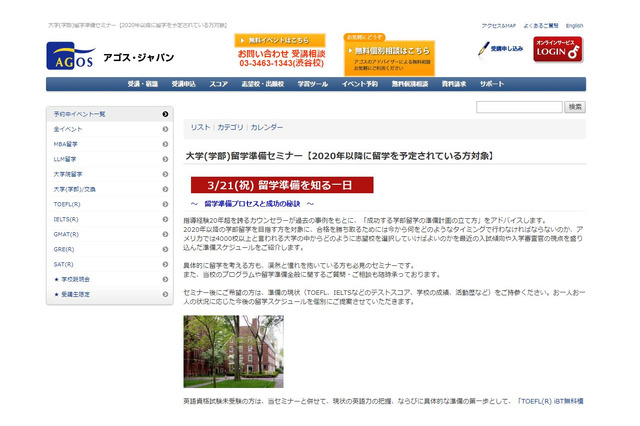Select IELTS(R) category
Screen dimensions: 640x426
[110, 220]
